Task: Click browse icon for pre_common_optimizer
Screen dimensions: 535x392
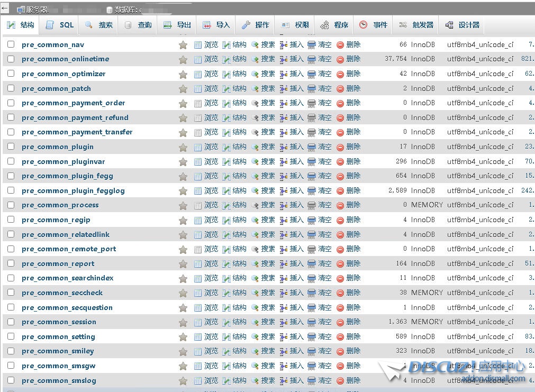Action: 198,74
